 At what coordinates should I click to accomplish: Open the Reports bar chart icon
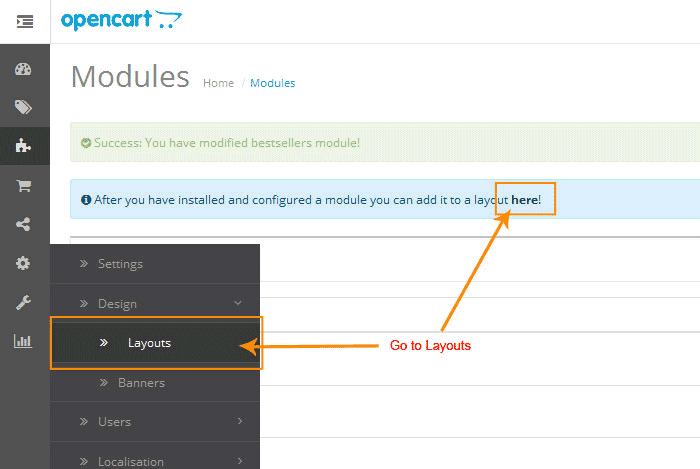click(23, 341)
